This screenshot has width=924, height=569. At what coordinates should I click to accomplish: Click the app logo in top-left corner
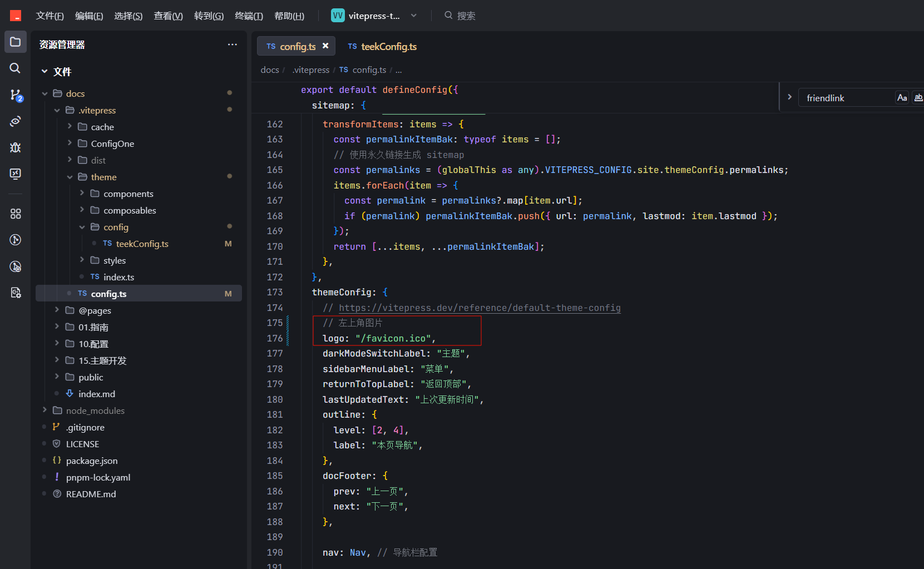(16, 16)
